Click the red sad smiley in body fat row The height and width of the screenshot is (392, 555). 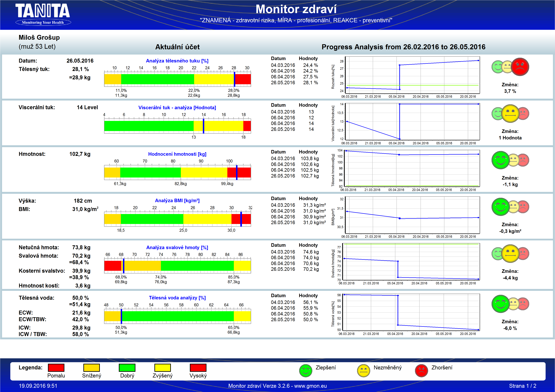pyautogui.click(x=520, y=67)
